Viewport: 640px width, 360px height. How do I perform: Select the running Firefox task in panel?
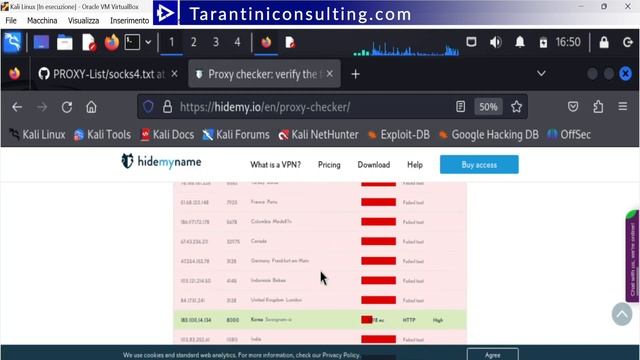266,42
